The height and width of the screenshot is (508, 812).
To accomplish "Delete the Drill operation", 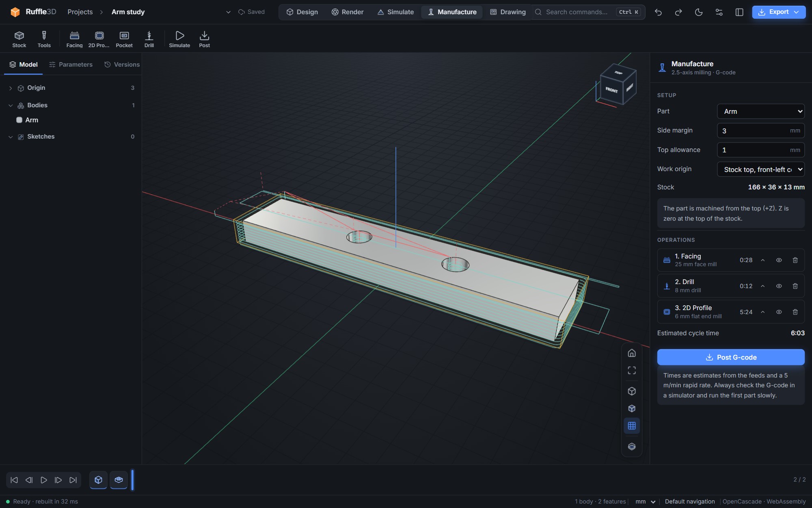I will 795,286.
